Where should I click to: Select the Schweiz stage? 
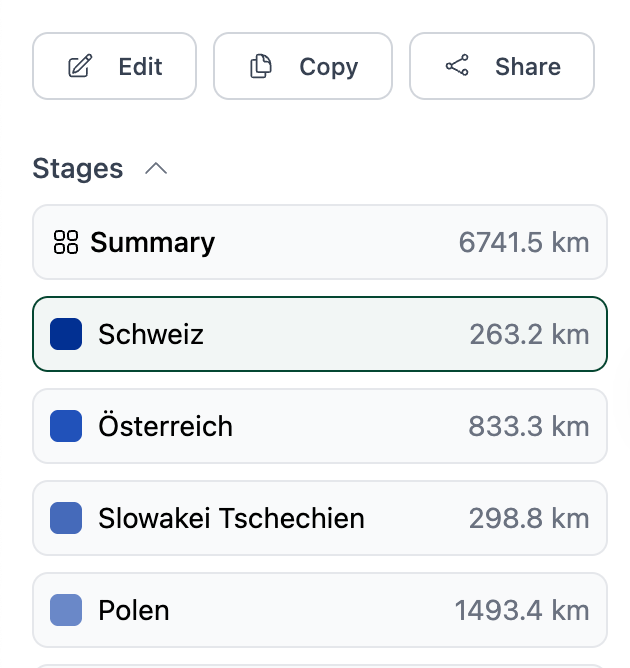coord(320,334)
